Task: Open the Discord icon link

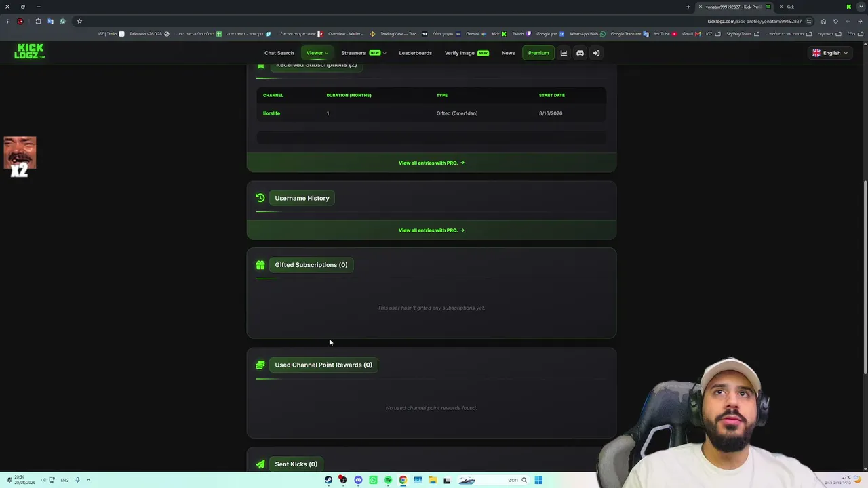Action: coord(580,53)
